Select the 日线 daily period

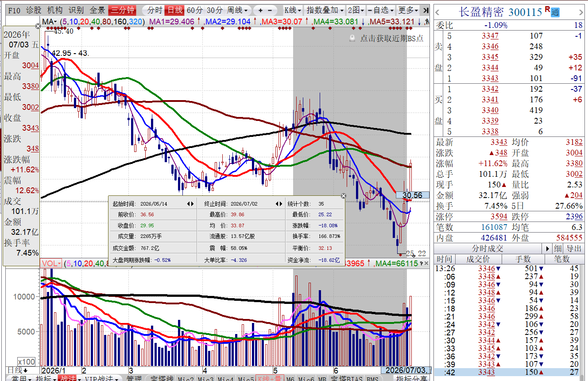pyautogui.click(x=174, y=10)
